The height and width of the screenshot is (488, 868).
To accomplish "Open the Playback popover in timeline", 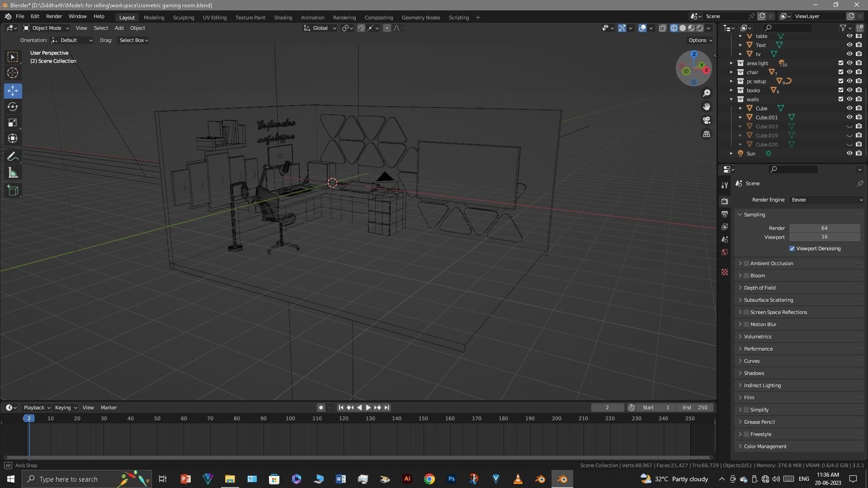I will [37, 408].
